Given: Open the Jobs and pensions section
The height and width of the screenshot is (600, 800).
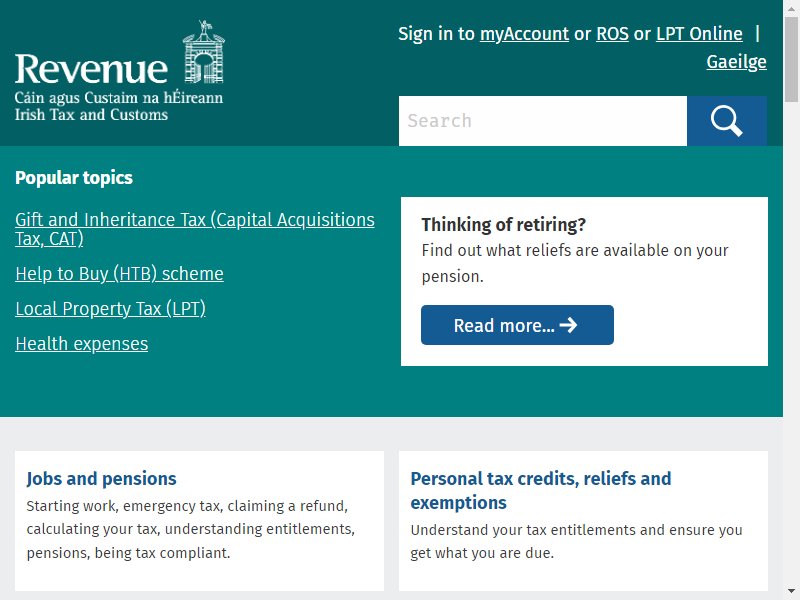Looking at the screenshot, I should click(102, 479).
